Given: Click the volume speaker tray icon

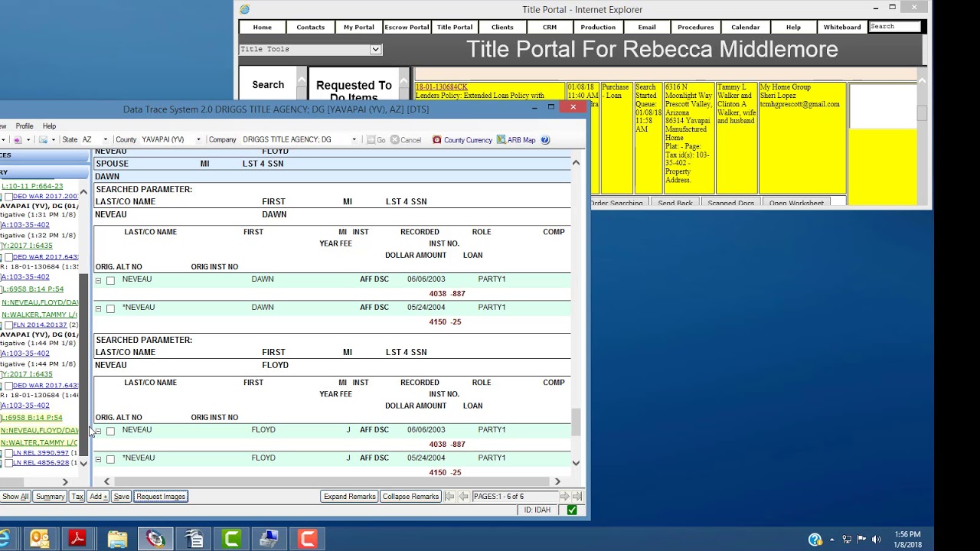Looking at the screenshot, I should (x=876, y=540).
